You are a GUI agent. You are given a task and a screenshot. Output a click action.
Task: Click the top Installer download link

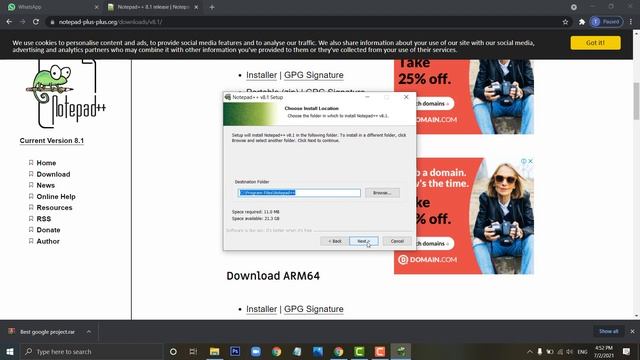pos(261,75)
